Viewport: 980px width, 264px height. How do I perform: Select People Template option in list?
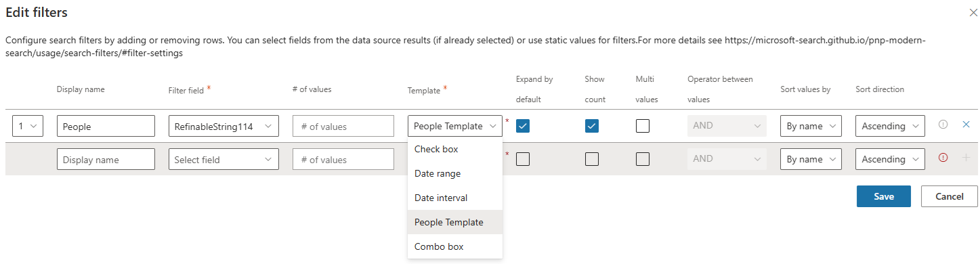(455, 222)
